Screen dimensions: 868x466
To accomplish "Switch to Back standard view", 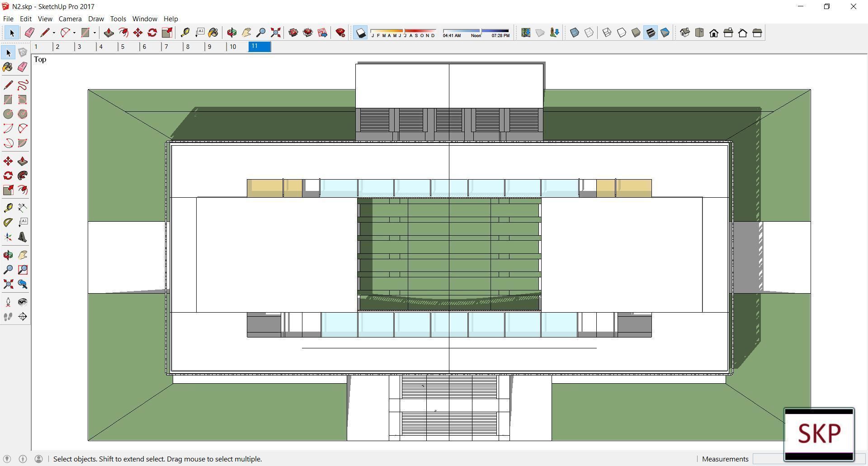I will [x=743, y=33].
